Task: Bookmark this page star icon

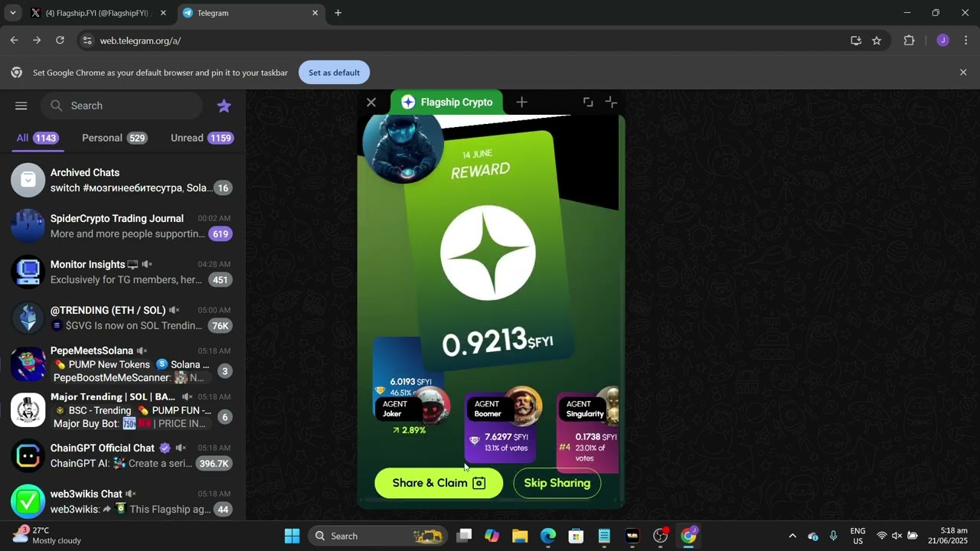Action: [877, 41]
